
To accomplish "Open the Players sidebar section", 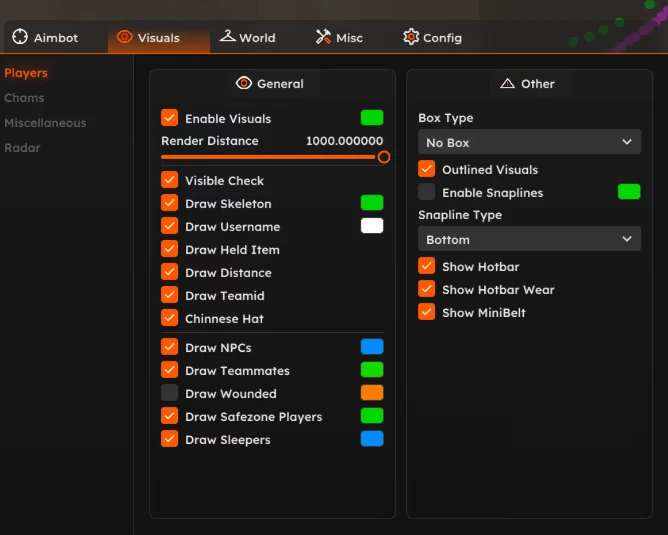I will (26, 73).
